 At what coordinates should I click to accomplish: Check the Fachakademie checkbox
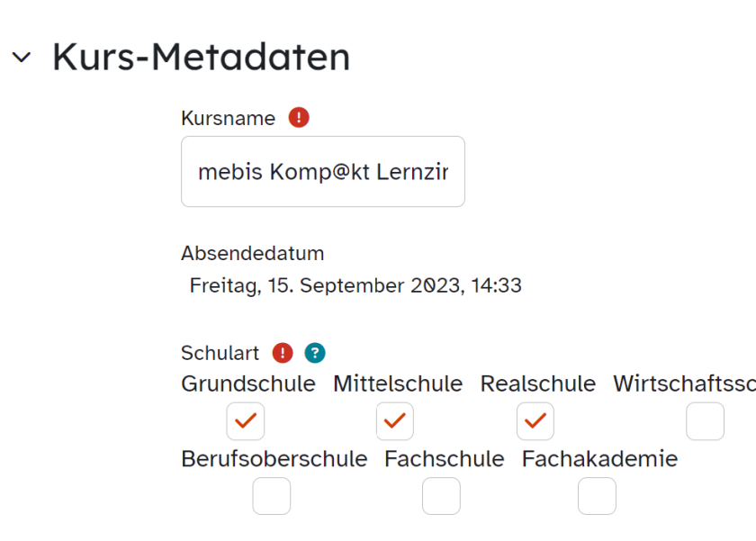coord(597,496)
